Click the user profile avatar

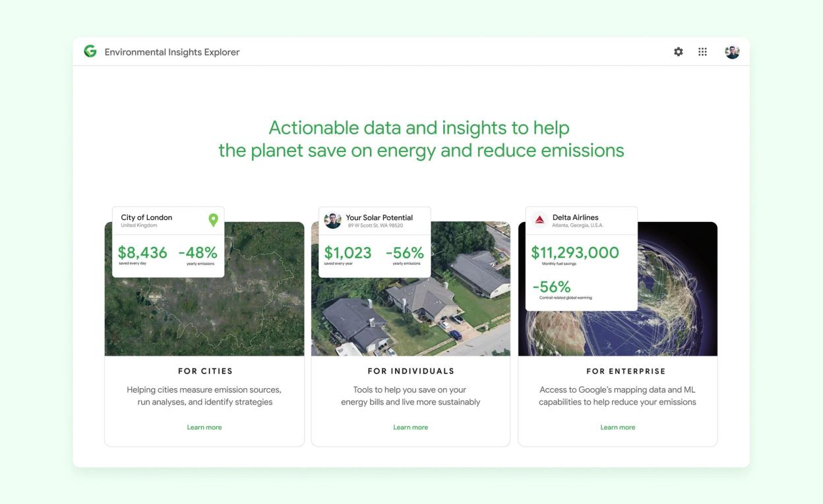pyautogui.click(x=732, y=51)
